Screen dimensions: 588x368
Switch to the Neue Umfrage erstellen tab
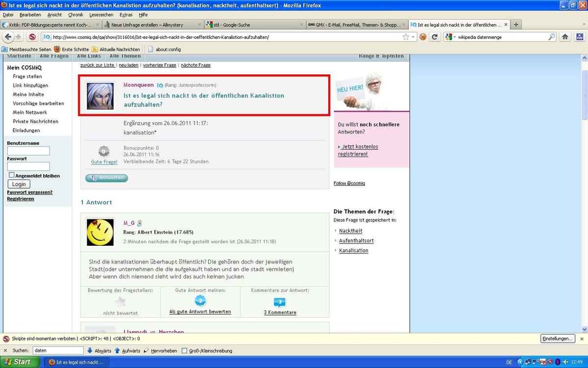pos(152,25)
